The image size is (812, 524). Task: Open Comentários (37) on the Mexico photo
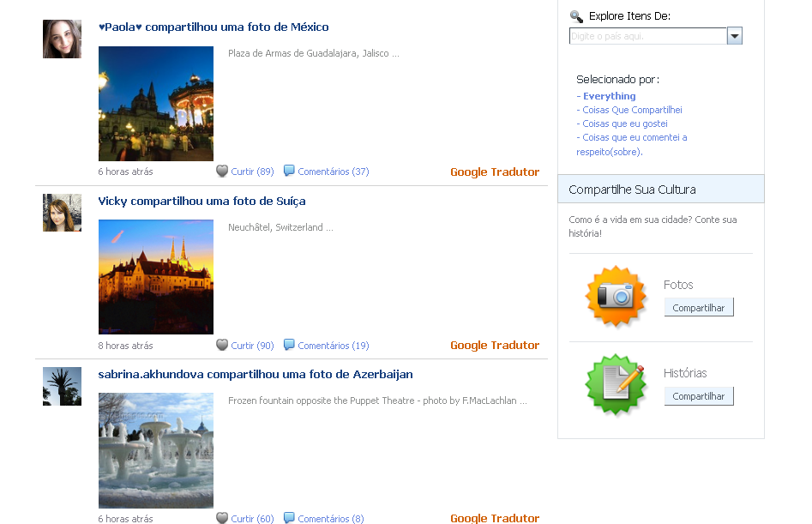[x=333, y=172]
